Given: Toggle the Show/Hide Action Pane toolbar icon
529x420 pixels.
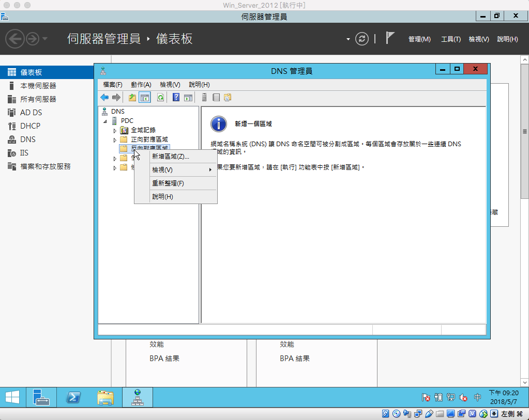Looking at the screenshot, I should click(x=188, y=98).
